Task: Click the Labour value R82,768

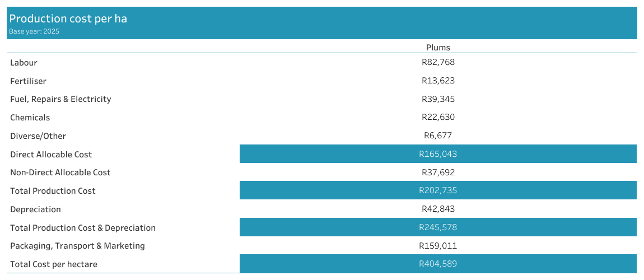Action: (x=438, y=62)
